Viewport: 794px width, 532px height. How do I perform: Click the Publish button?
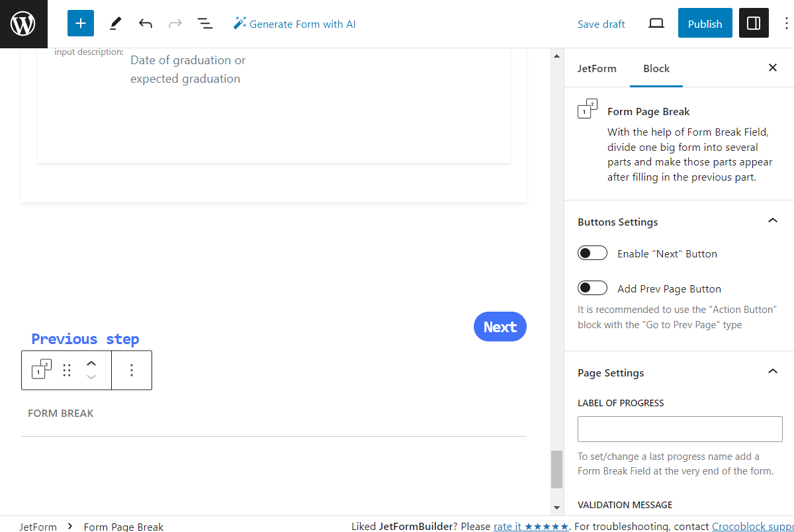(x=705, y=22)
